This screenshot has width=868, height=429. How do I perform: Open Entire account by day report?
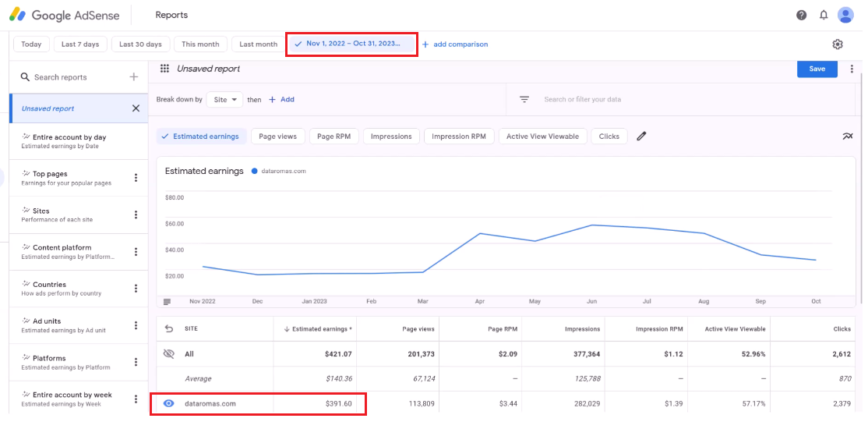click(x=79, y=141)
